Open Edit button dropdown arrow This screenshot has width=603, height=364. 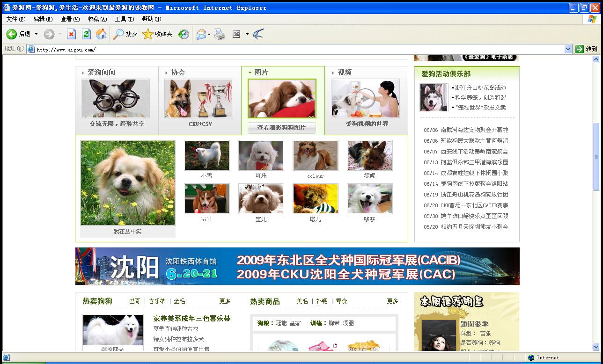[247, 34]
